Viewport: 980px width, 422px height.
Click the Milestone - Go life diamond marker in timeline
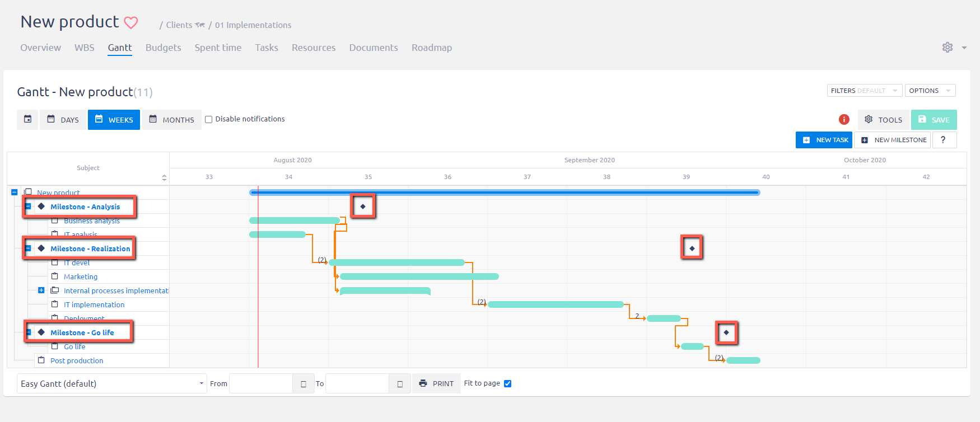pyautogui.click(x=726, y=332)
